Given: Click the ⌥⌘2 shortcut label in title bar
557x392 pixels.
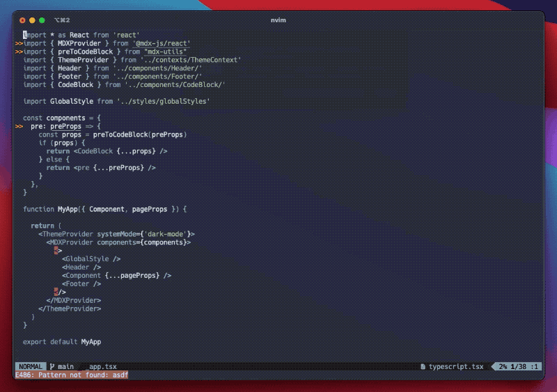Looking at the screenshot, I should pyautogui.click(x=62, y=20).
